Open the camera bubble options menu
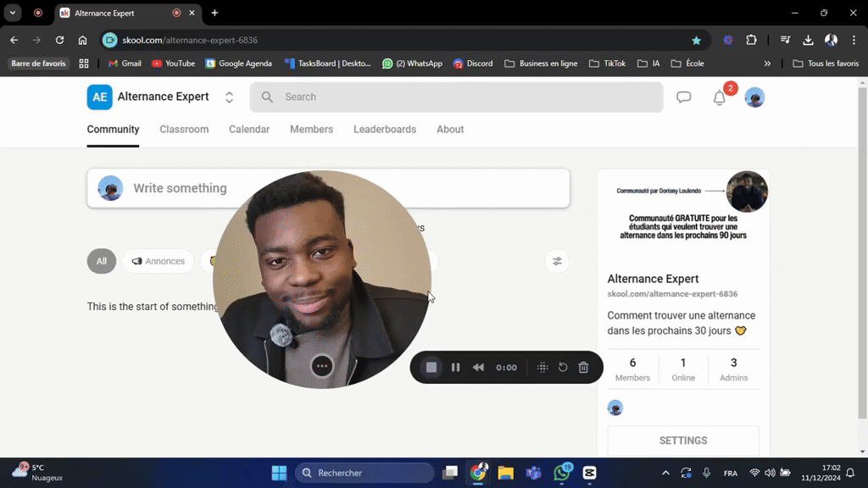868x488 pixels. coord(321,365)
